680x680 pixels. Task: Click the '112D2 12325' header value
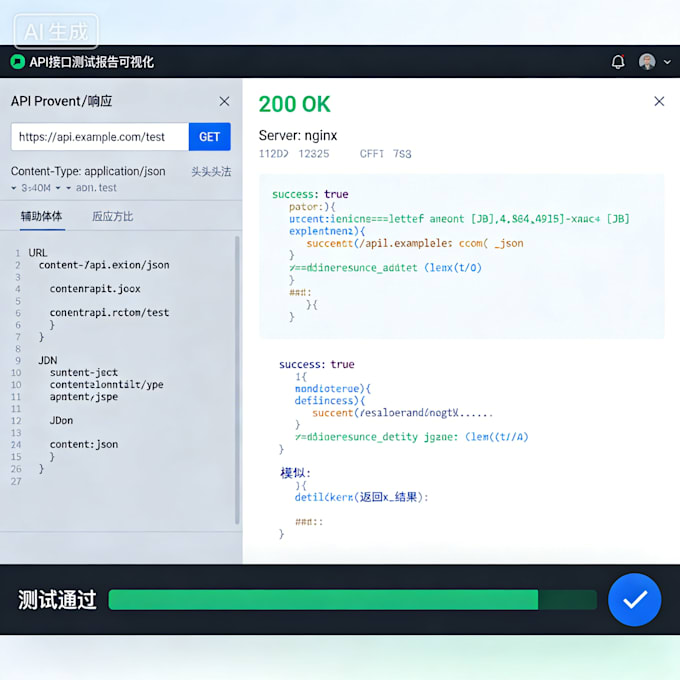pos(294,154)
